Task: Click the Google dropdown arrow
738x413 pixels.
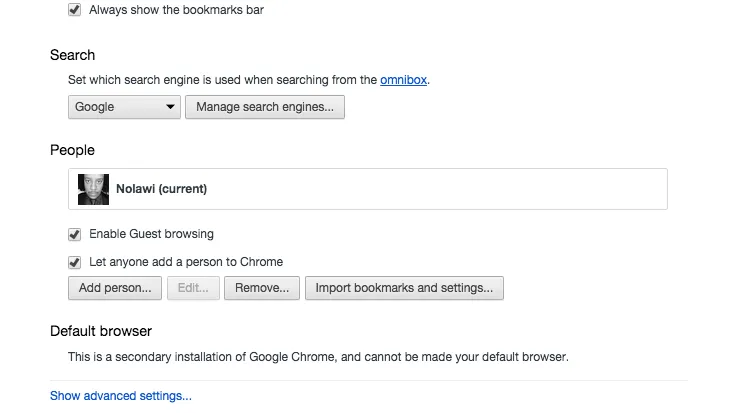Action: (x=170, y=107)
